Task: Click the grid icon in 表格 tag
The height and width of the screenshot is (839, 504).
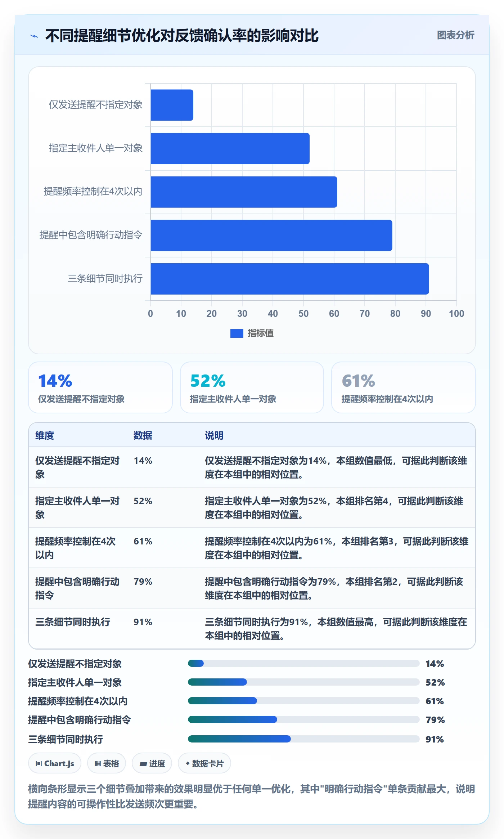Action: 98,764
